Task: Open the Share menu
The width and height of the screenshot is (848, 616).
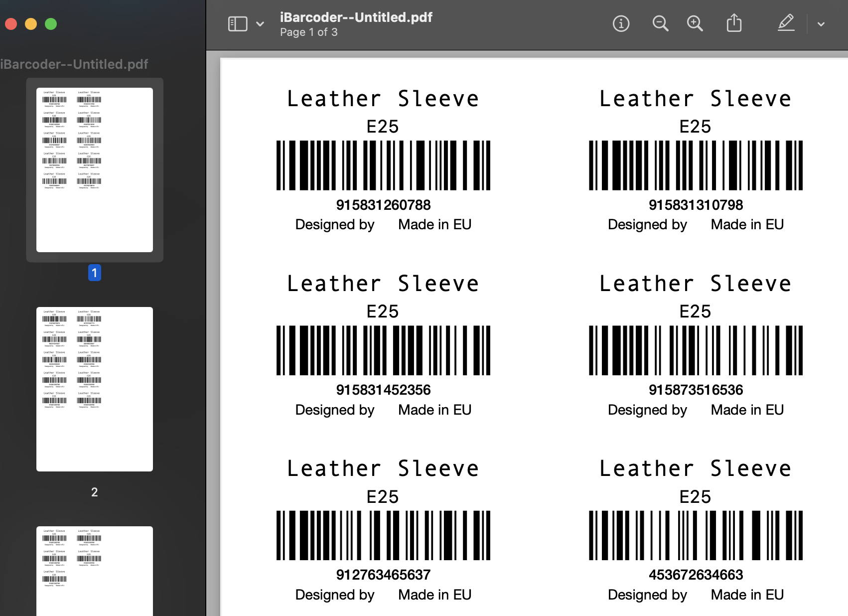Action: tap(734, 23)
